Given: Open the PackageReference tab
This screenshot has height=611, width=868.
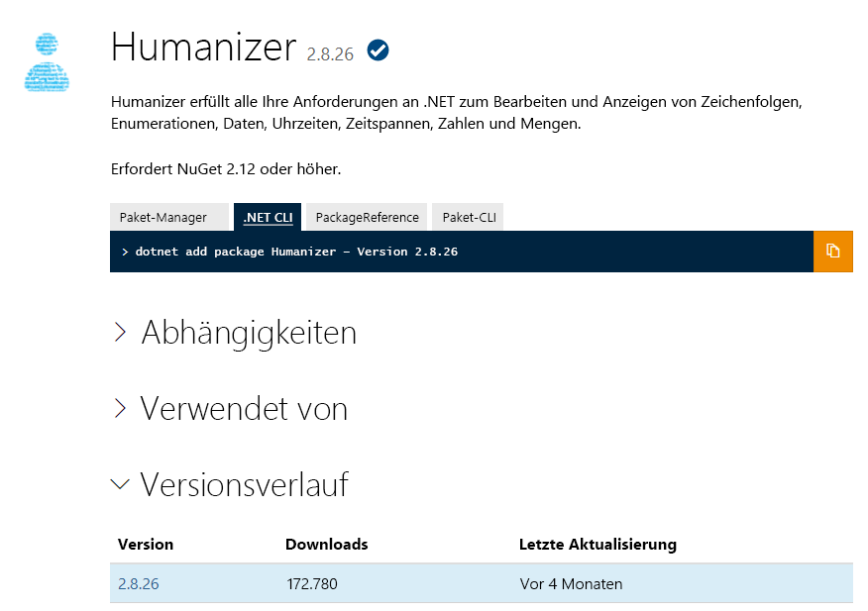Looking at the screenshot, I should point(367,216).
